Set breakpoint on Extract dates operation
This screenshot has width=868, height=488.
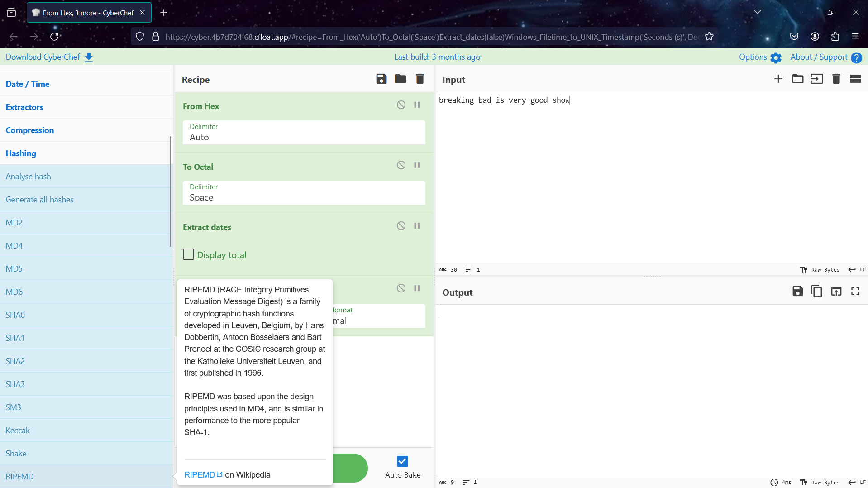click(x=417, y=226)
